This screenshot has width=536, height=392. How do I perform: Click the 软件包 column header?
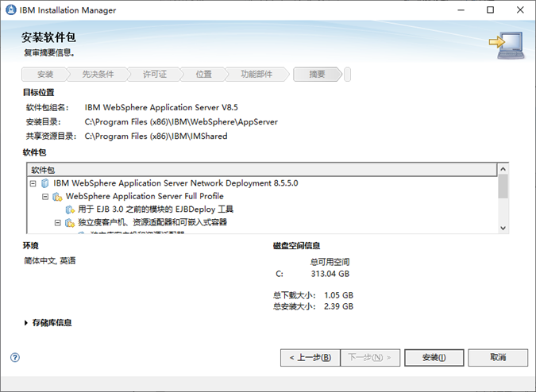[262, 170]
